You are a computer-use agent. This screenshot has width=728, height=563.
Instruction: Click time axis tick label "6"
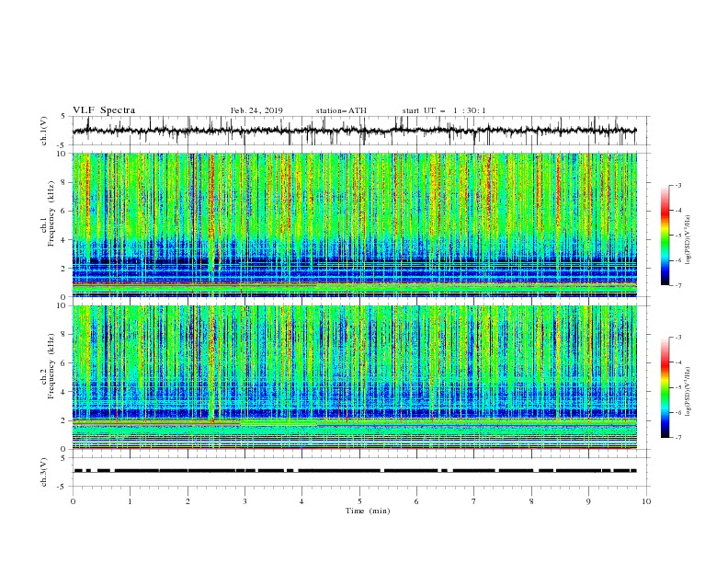tap(416, 501)
